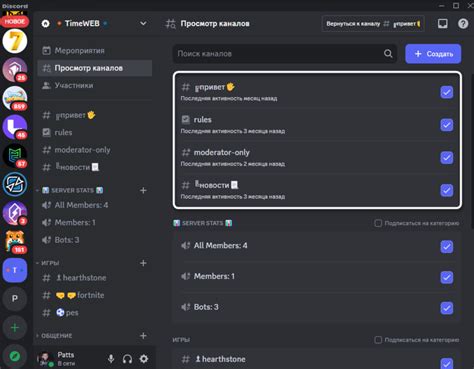Viewport: 474px width, 369px height.
Task: Open the привет channel in sidebar
Action: click(95, 115)
